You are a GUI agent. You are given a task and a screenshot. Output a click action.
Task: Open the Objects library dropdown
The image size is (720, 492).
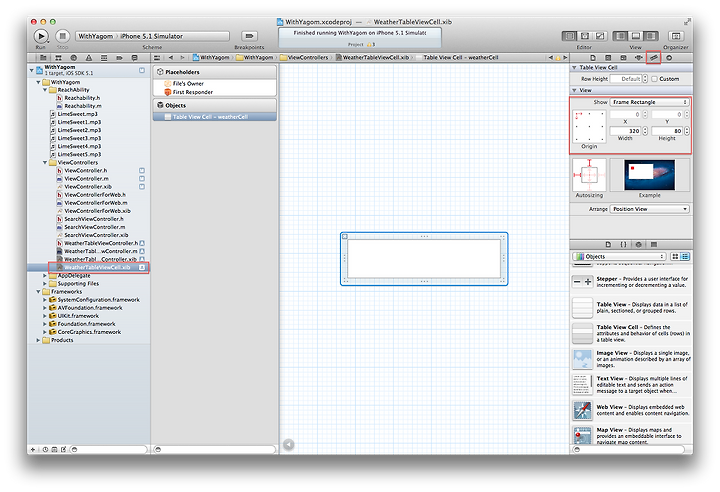[619, 256]
